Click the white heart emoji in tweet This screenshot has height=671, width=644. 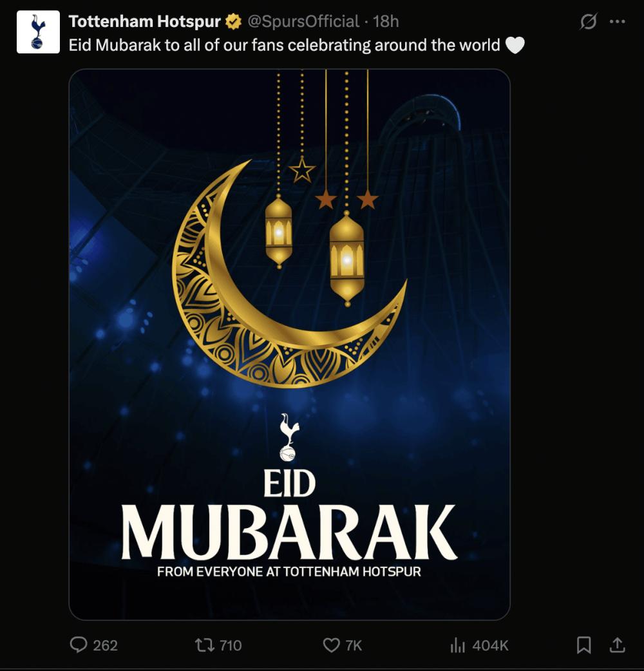[515, 45]
